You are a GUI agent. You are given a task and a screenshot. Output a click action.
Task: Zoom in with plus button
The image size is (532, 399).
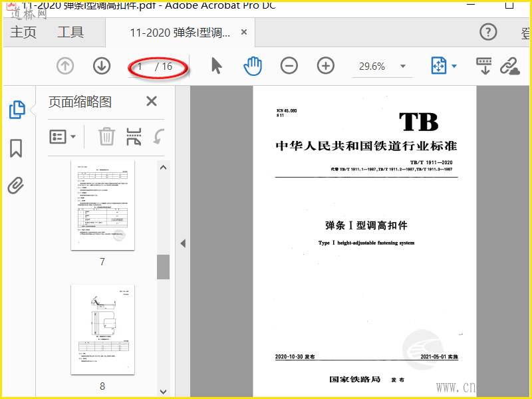tap(326, 66)
